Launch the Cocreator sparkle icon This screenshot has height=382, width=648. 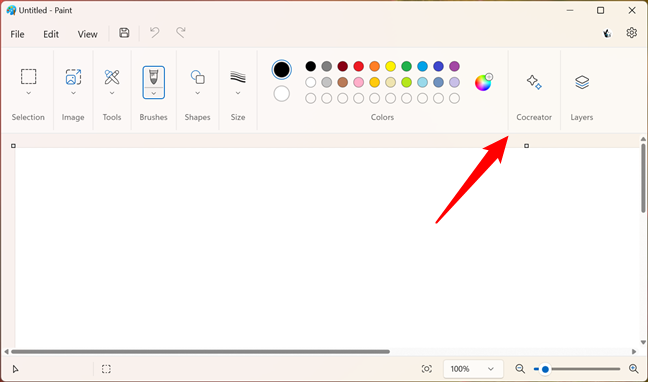click(x=534, y=82)
